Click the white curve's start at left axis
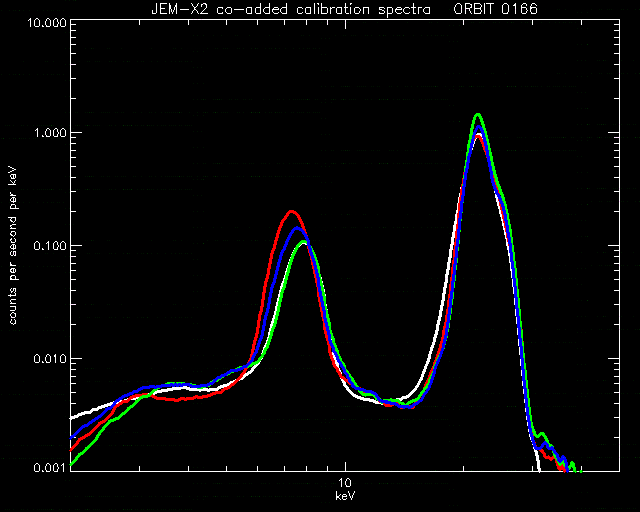This screenshot has height=512, width=640. (x=73, y=418)
